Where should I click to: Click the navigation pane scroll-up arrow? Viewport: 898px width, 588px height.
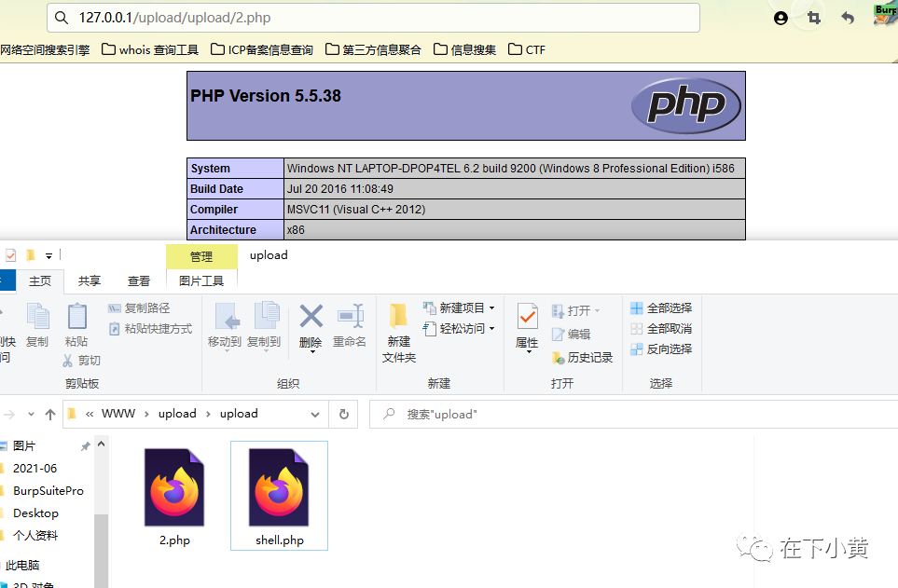[102, 444]
